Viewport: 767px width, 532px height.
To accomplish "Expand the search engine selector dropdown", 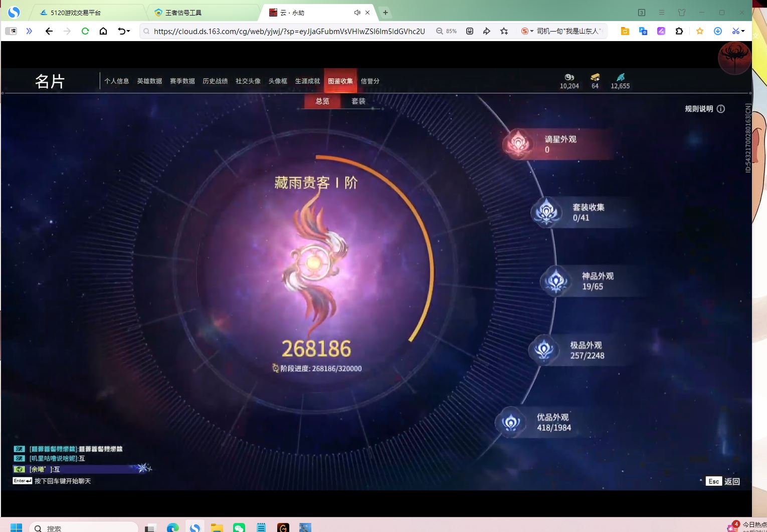I will 532,31.
